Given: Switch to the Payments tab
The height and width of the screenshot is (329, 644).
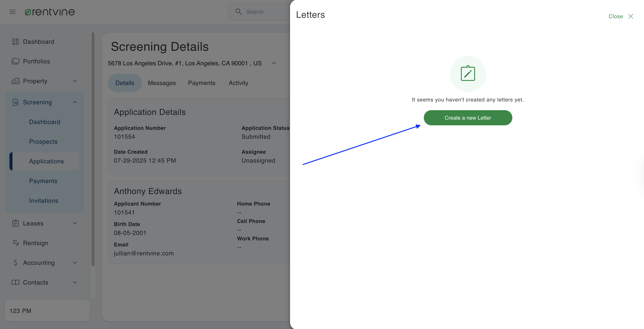Looking at the screenshot, I should (202, 83).
